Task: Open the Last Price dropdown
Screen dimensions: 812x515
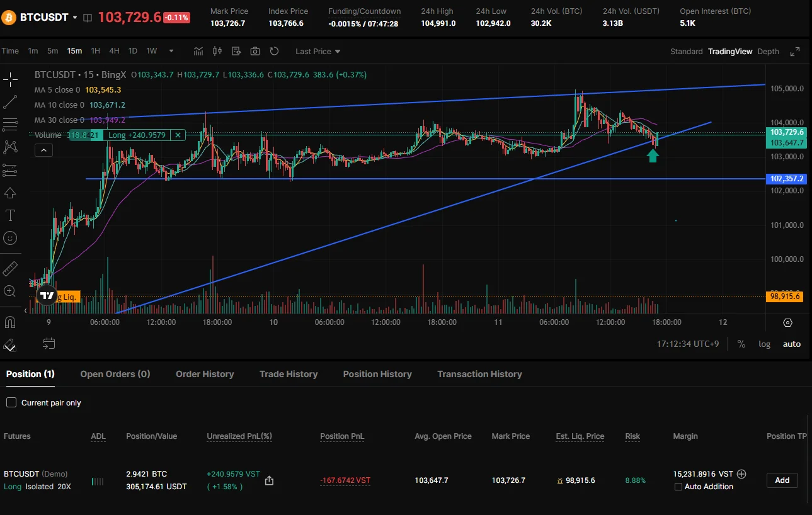Action: (318, 52)
